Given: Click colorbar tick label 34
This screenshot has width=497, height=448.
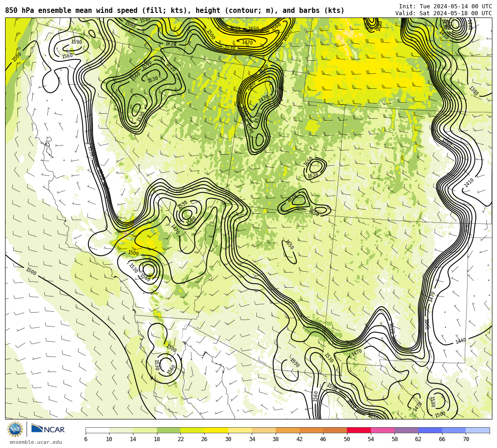Looking at the screenshot, I should click(x=252, y=439).
